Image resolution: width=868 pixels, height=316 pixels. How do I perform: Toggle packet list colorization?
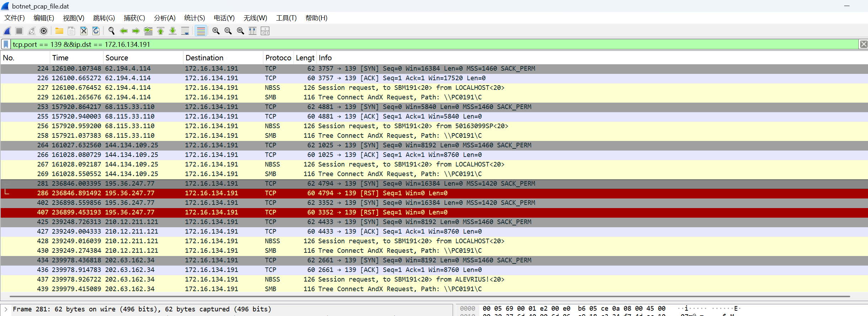point(201,31)
